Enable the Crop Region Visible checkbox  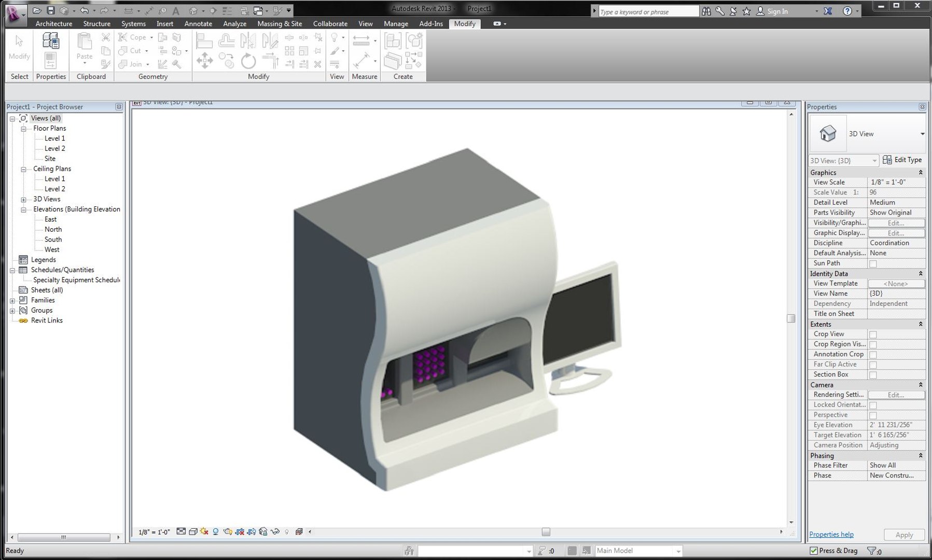[x=873, y=345]
